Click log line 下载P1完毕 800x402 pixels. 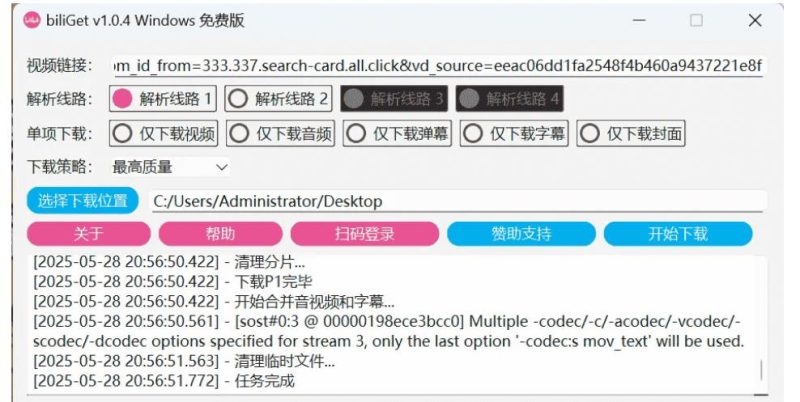point(172,282)
